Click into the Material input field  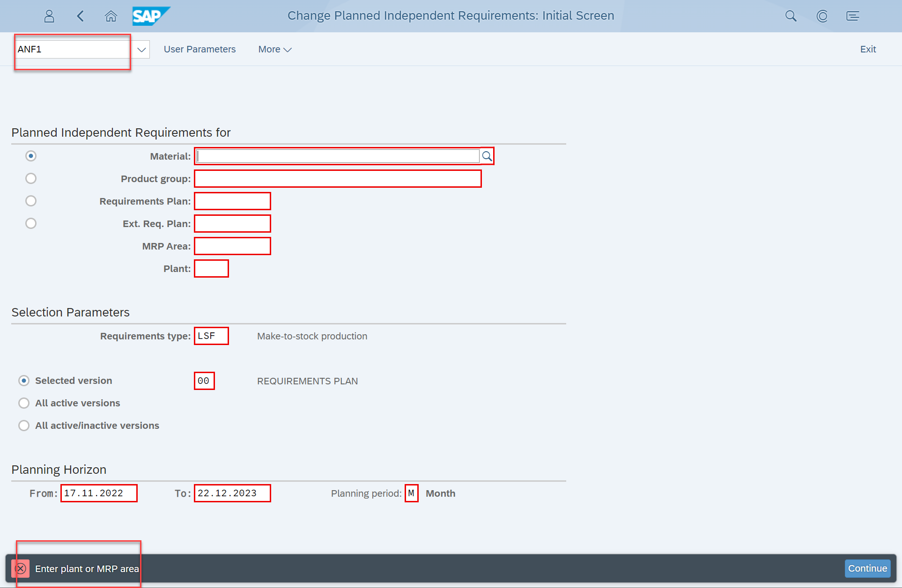[337, 156]
